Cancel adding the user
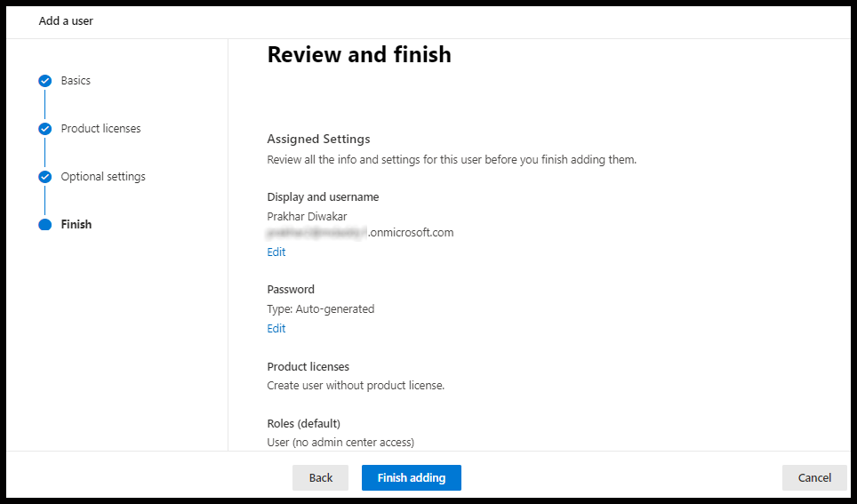This screenshot has width=857, height=504. 814,477
